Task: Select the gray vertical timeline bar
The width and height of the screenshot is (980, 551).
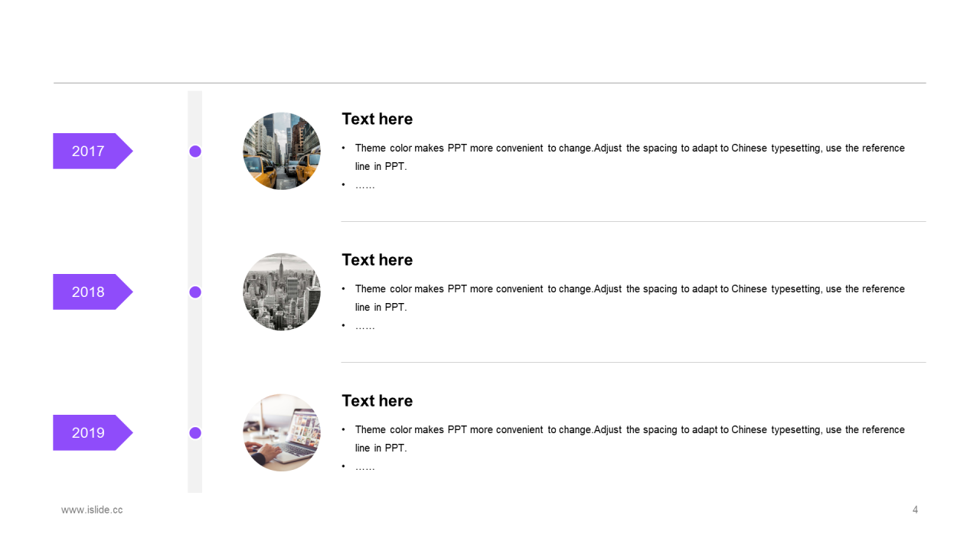Action: click(195, 292)
